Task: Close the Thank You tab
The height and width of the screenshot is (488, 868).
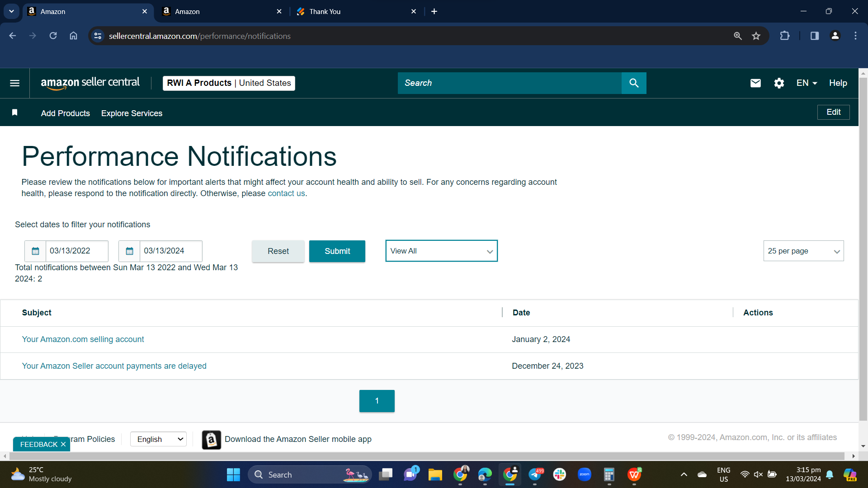Action: (x=414, y=11)
